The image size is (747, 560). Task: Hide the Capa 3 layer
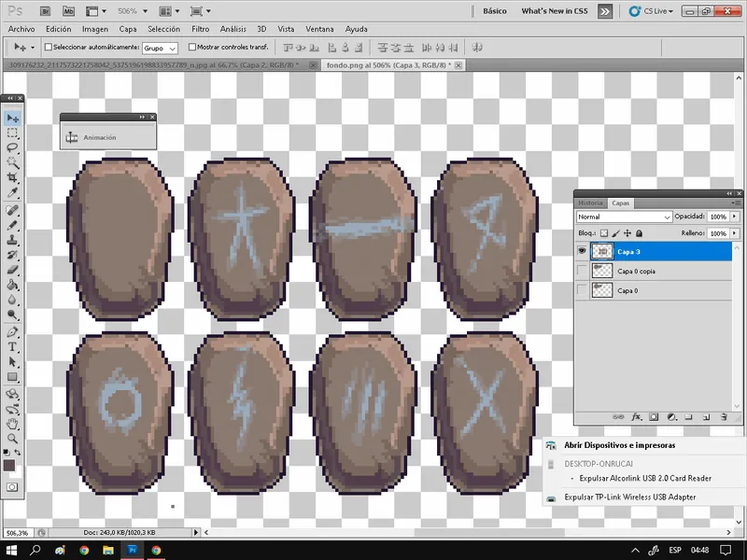tap(582, 251)
